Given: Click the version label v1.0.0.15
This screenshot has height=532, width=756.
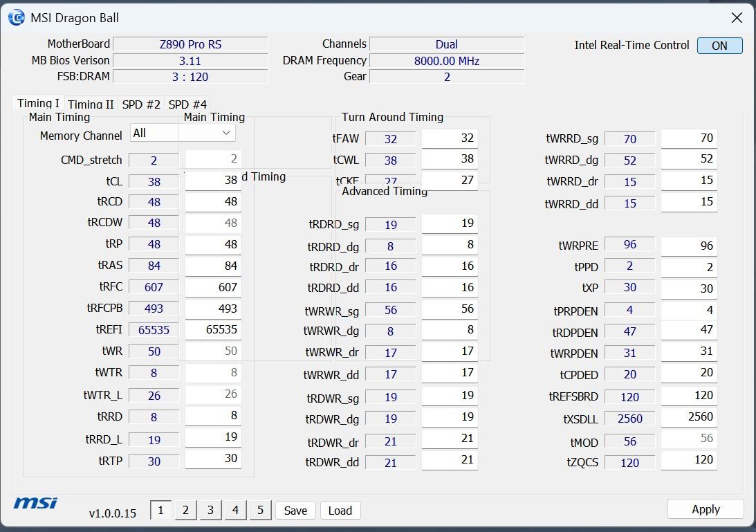Looking at the screenshot, I should click(x=113, y=513).
